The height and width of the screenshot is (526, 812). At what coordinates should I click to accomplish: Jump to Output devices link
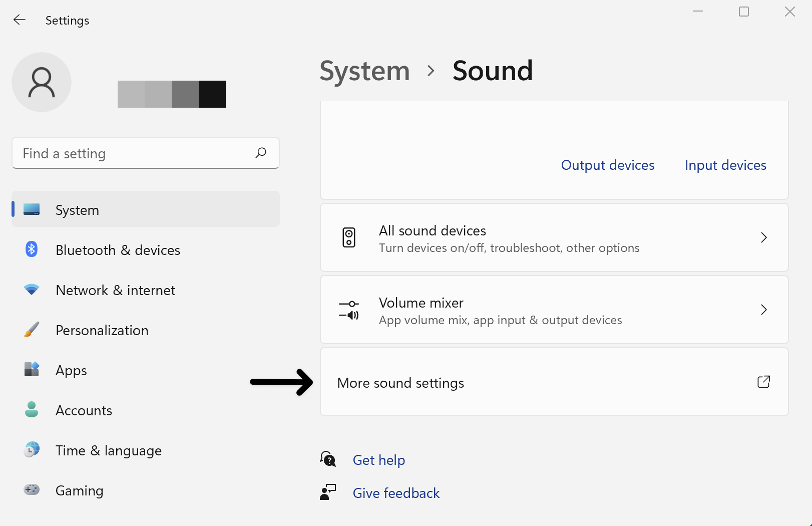coord(607,165)
